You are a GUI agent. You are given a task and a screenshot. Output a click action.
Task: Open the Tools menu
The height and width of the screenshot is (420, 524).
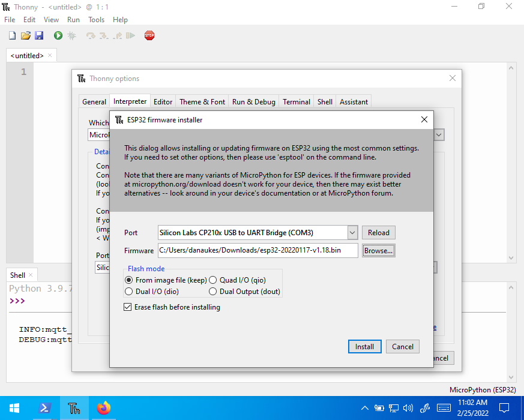point(96,20)
